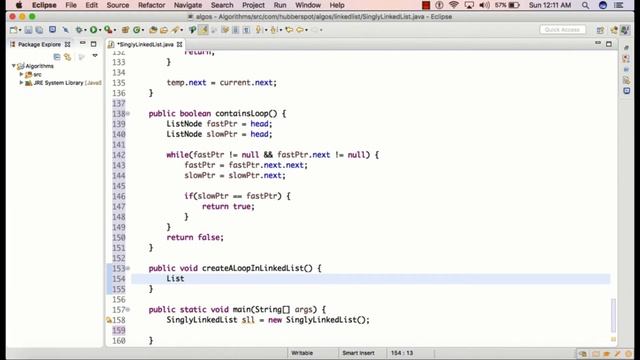Image resolution: width=640 pixels, height=360 pixels.
Task: Click the External Tools run icon
Action: point(108,30)
